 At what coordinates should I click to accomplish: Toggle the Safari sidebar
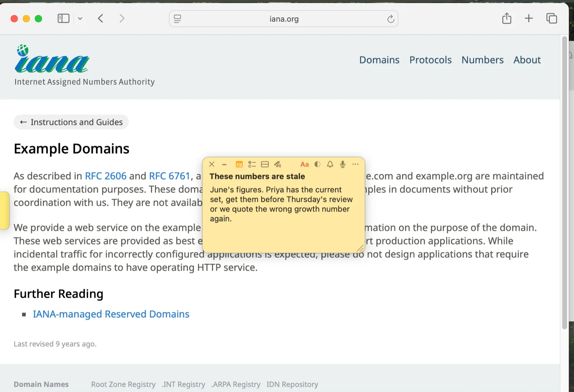pos(63,18)
